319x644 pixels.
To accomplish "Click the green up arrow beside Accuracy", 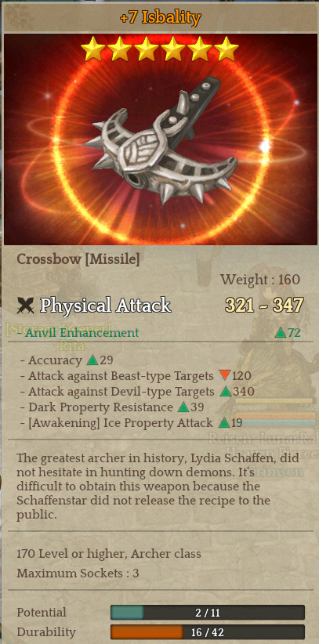I will click(92, 360).
